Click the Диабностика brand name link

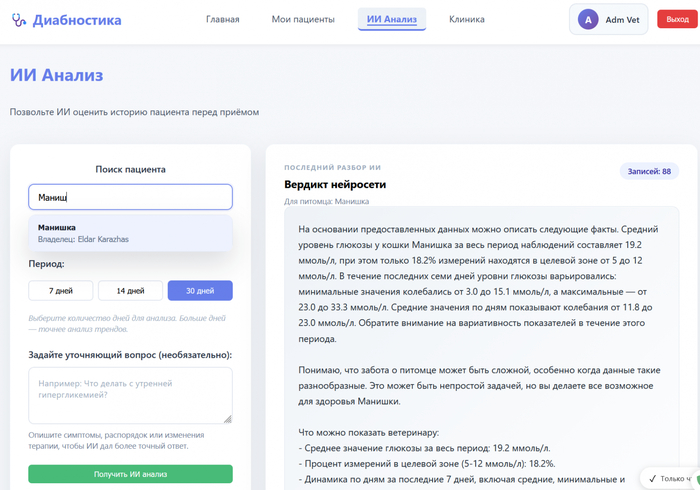[x=77, y=20]
